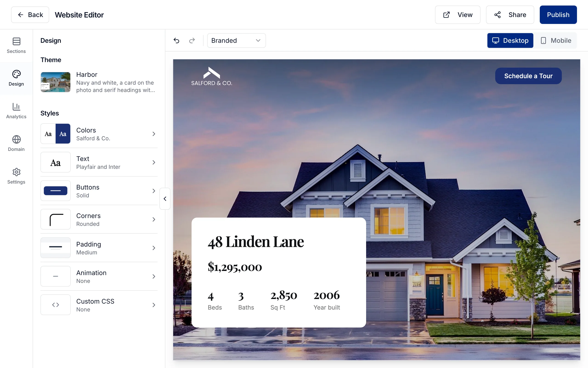Switch preview to Desktop mode
Screen dimensions: 588x368
click(510, 40)
